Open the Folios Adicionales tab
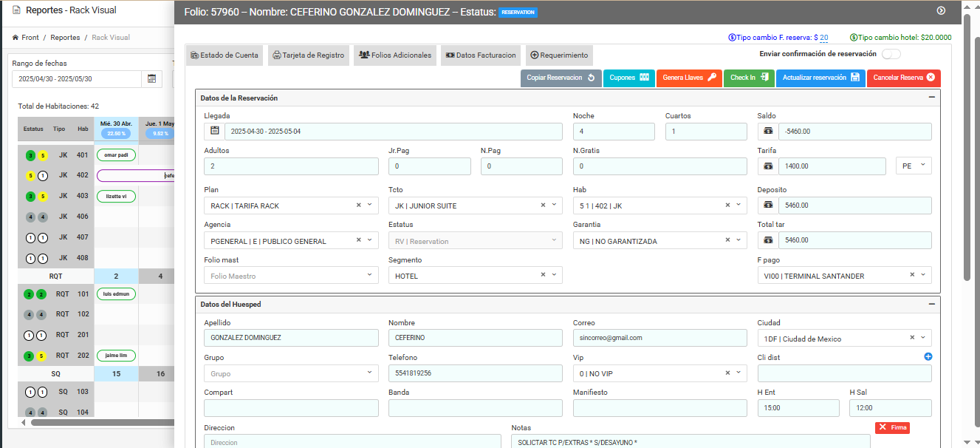The image size is (980, 448). [395, 55]
